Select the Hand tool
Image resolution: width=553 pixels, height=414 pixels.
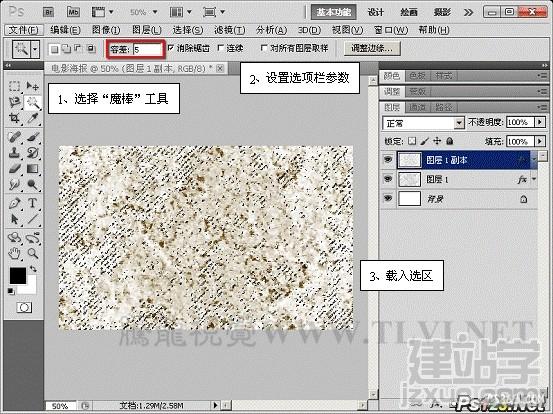tap(14, 253)
